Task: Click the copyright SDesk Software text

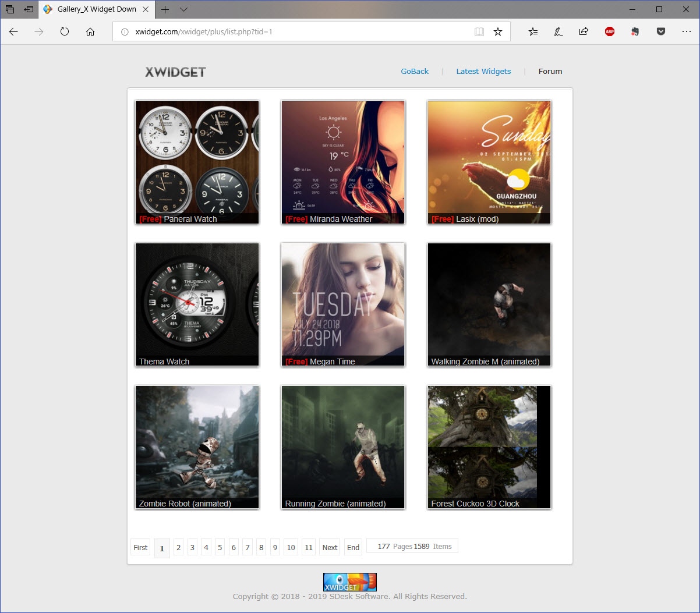Action: tap(350, 596)
